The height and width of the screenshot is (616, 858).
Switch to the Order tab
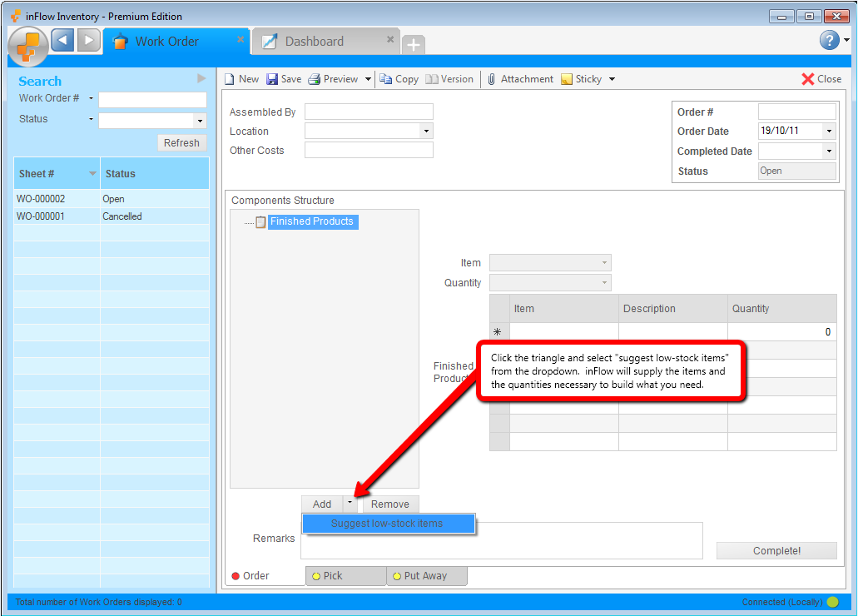pos(265,575)
